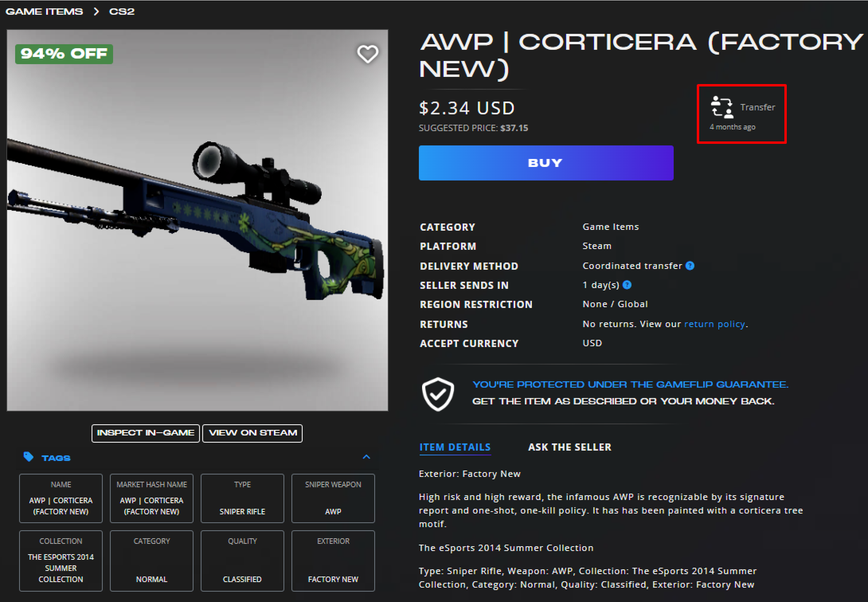Go to Game Items breadcrumb

click(44, 12)
